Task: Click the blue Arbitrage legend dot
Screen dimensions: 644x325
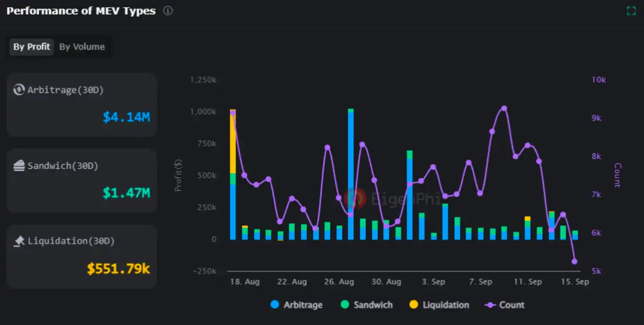Action: 275,305
